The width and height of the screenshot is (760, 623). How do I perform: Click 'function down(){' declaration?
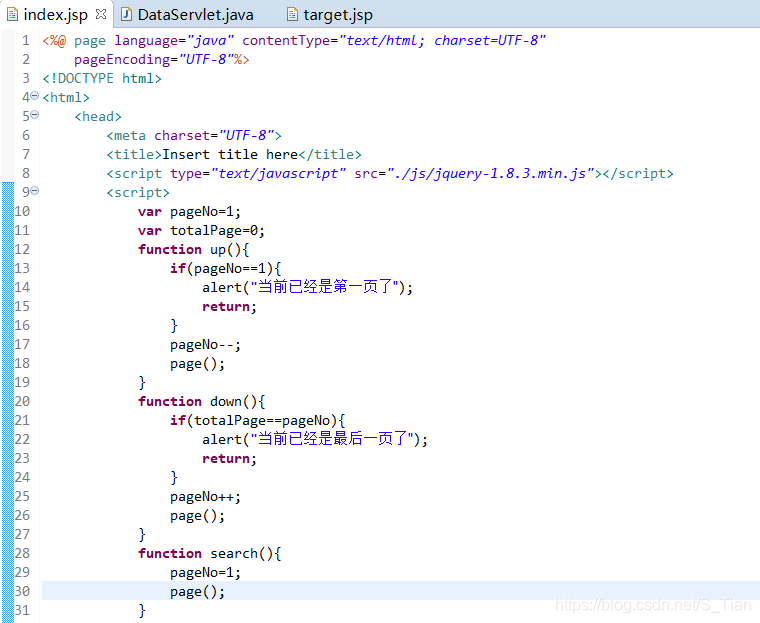pos(202,401)
